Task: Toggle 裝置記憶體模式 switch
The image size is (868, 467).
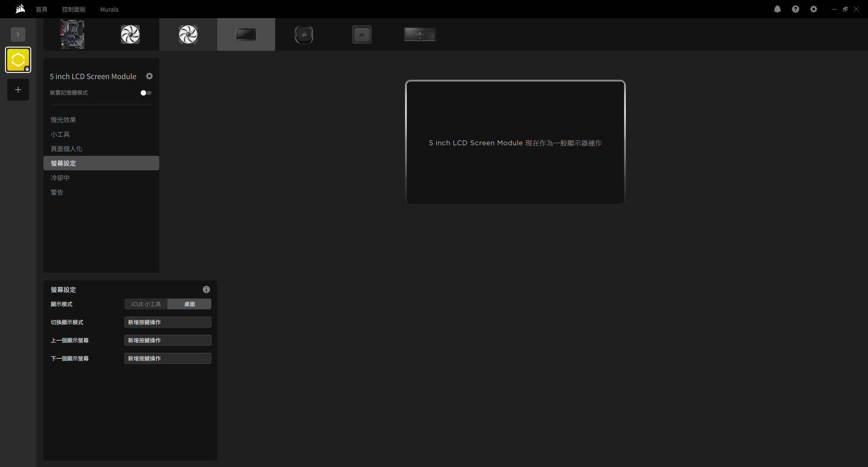Action: click(146, 93)
